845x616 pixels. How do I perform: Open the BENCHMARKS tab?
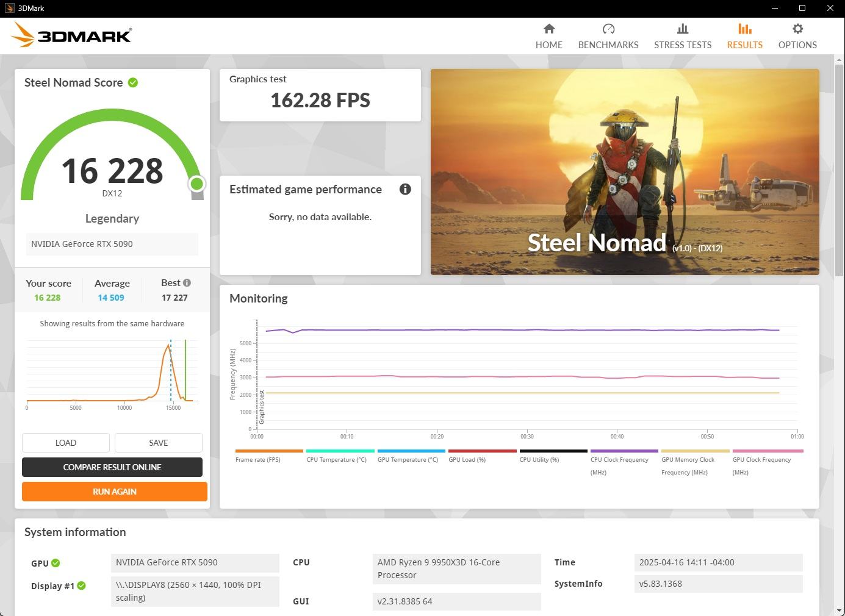(x=608, y=36)
